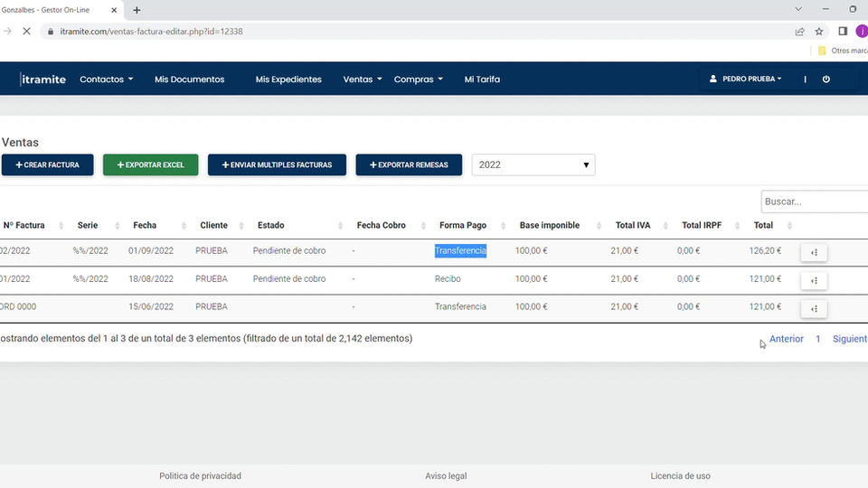The height and width of the screenshot is (488, 868).
Task: Open the purple browser profile avatar
Action: 862,32
